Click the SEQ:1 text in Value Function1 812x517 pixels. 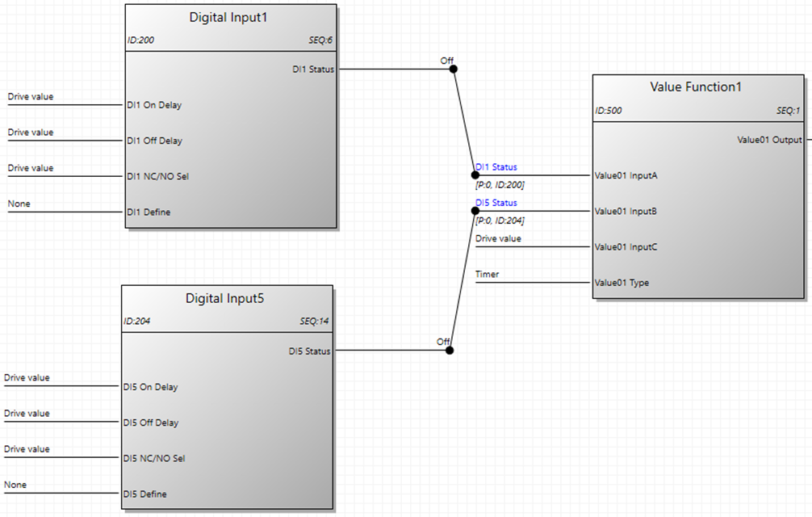pyautogui.click(x=788, y=111)
